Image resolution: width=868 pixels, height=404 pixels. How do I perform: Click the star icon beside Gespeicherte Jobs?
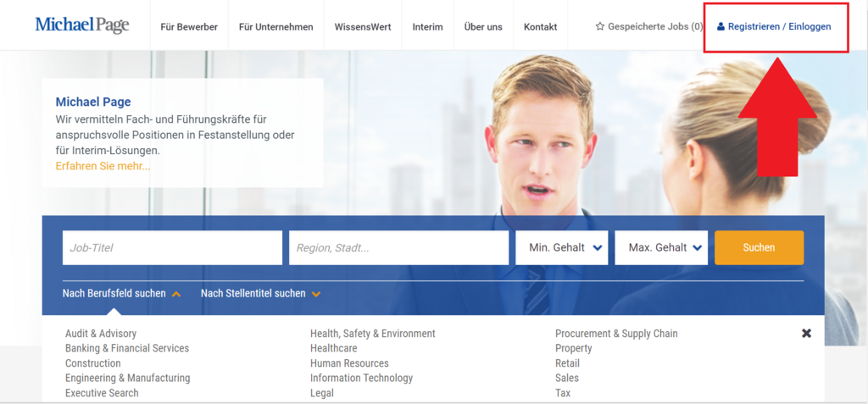[x=600, y=26]
